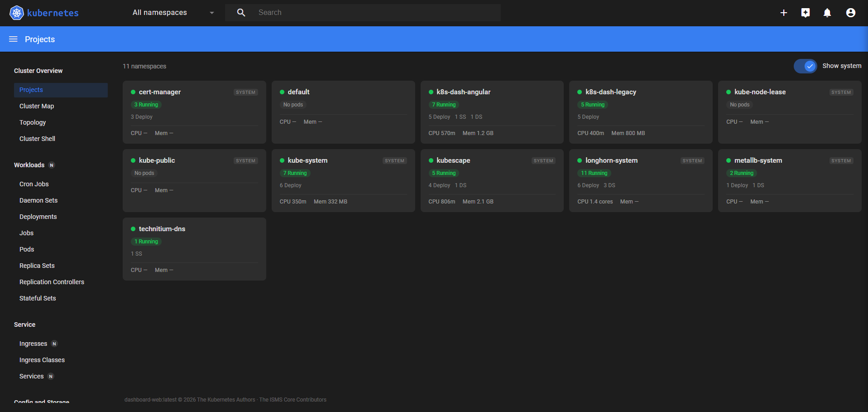Open the k8s-dash-angular namespace card

click(x=492, y=112)
